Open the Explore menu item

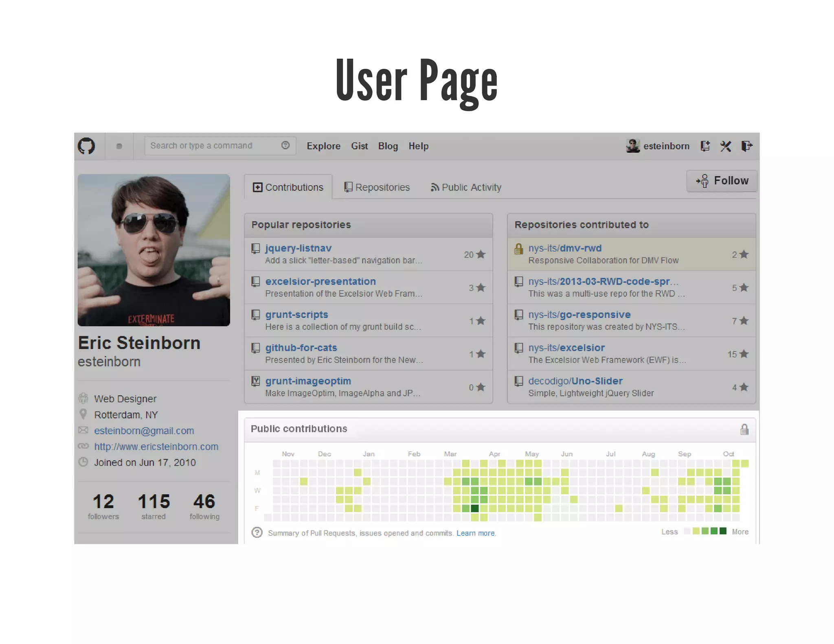[323, 146]
